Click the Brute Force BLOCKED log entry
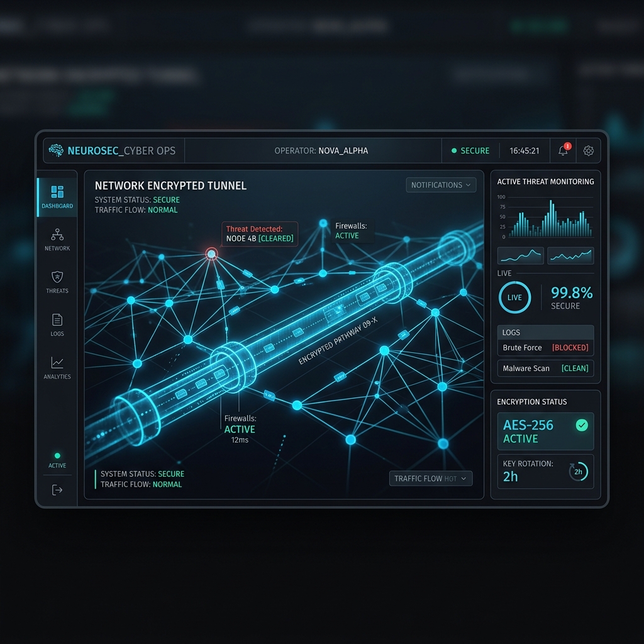 (545, 347)
